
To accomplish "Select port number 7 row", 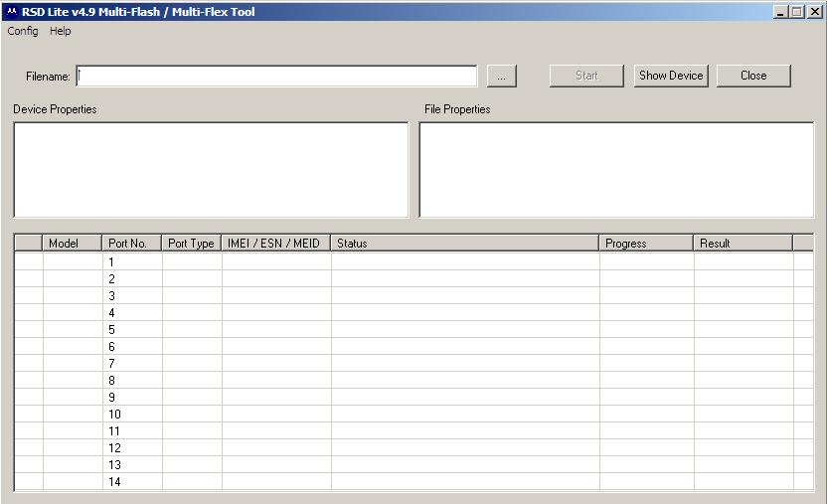I will point(414,363).
